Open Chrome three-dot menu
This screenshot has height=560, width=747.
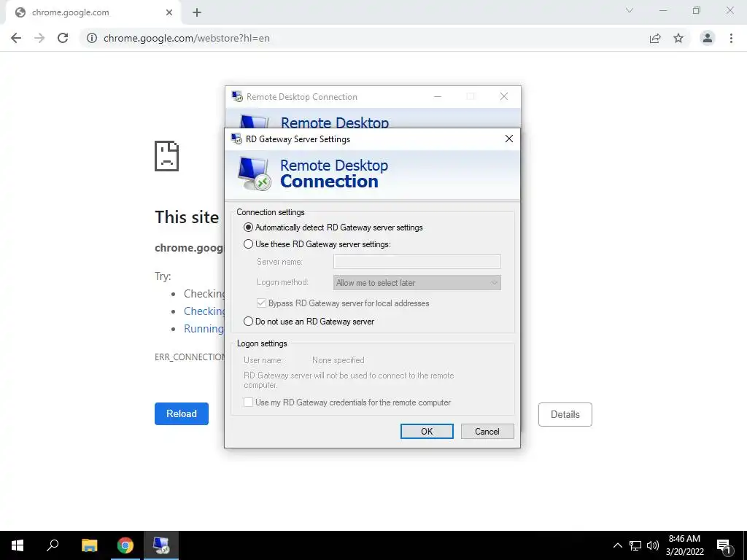click(x=731, y=38)
